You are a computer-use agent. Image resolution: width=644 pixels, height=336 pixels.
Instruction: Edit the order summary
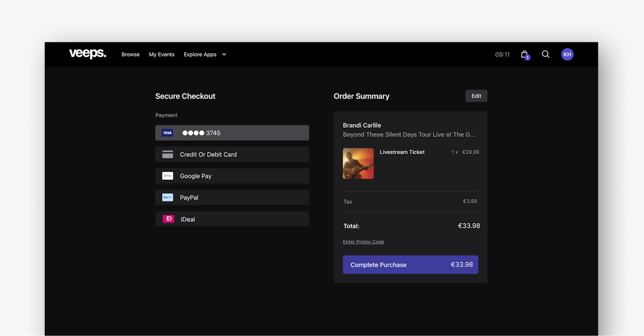(x=476, y=96)
